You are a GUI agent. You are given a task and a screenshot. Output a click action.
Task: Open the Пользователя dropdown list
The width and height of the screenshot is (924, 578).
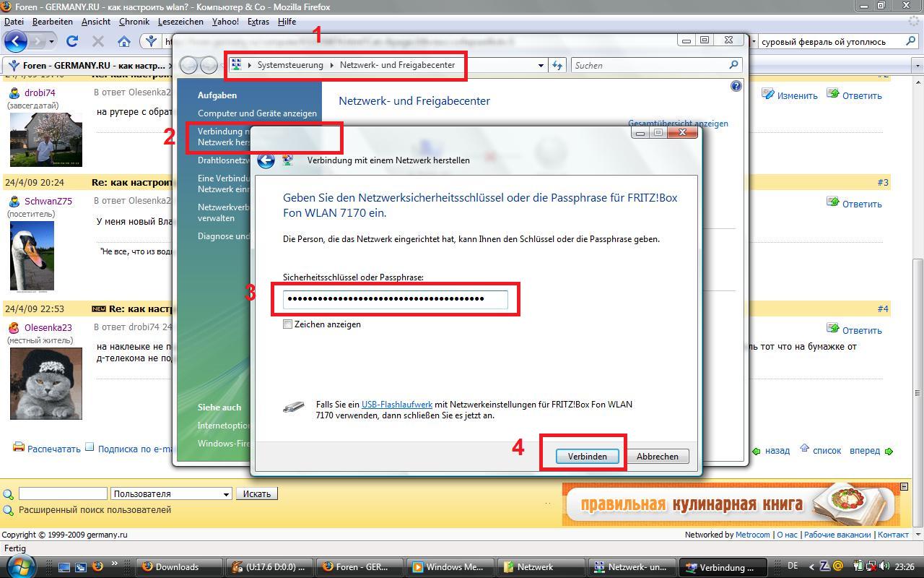[171, 494]
